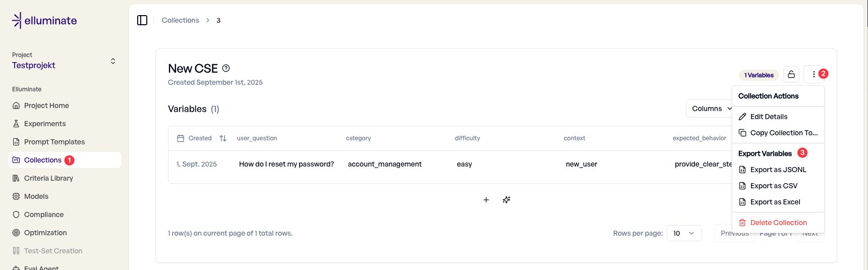The height and width of the screenshot is (270, 868).
Task: Toggle the sidebar panel icon
Action: tap(142, 20)
